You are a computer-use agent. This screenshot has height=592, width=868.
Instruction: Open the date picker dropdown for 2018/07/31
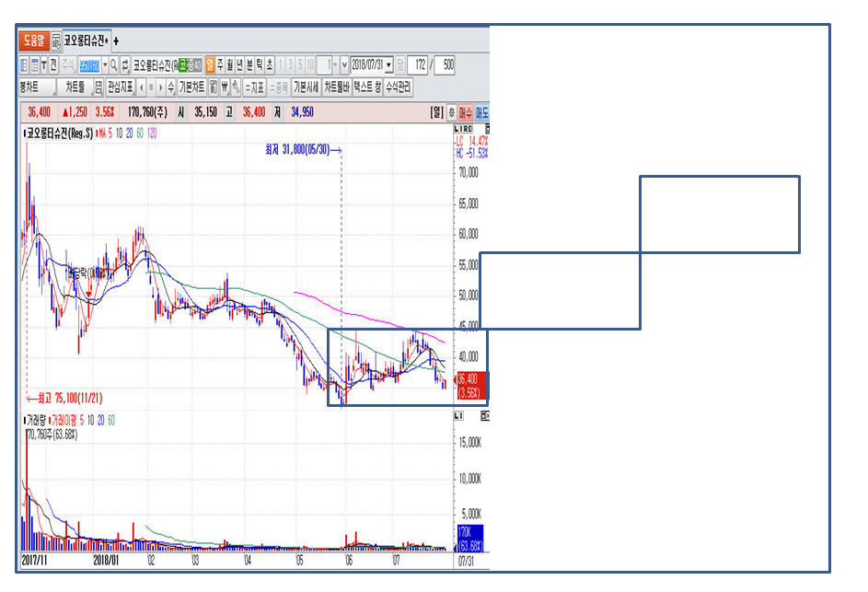(x=389, y=65)
